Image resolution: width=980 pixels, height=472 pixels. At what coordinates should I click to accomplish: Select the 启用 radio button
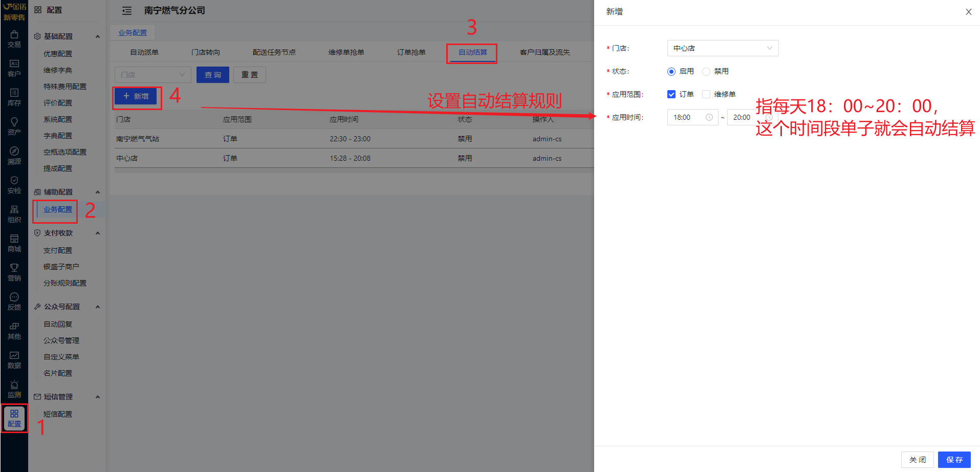(671, 72)
